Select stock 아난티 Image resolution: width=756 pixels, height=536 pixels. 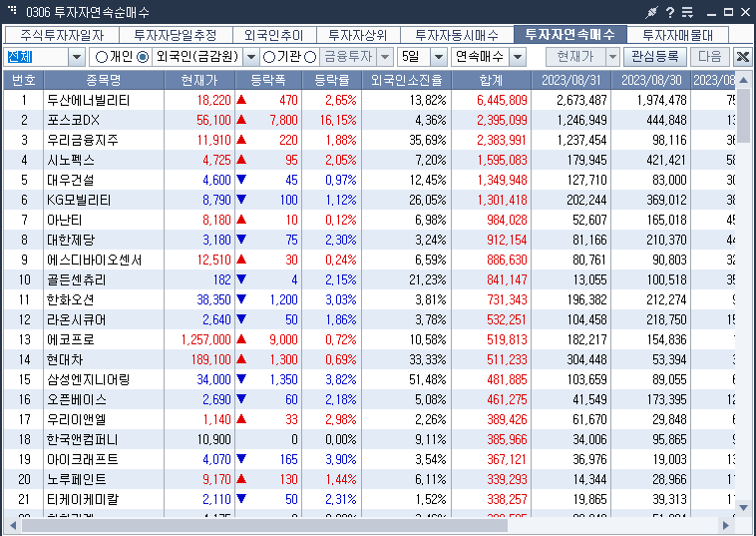[65, 220]
